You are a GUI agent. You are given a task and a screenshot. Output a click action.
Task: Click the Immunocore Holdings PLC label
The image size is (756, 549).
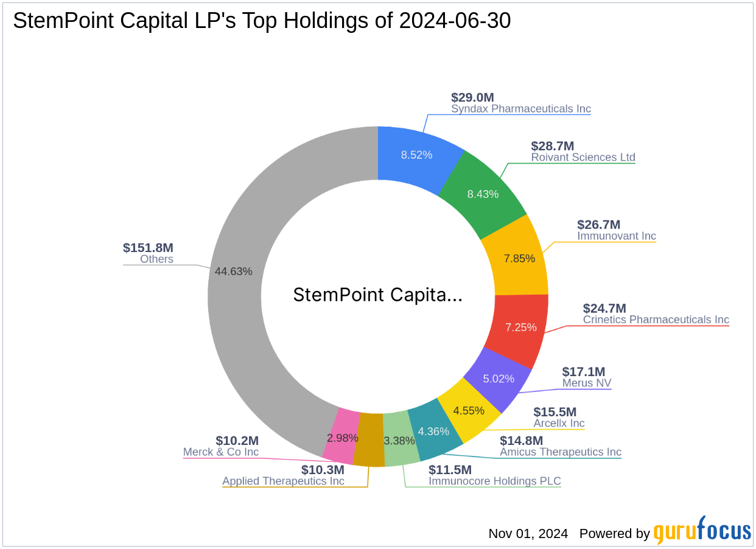pyautogui.click(x=495, y=481)
